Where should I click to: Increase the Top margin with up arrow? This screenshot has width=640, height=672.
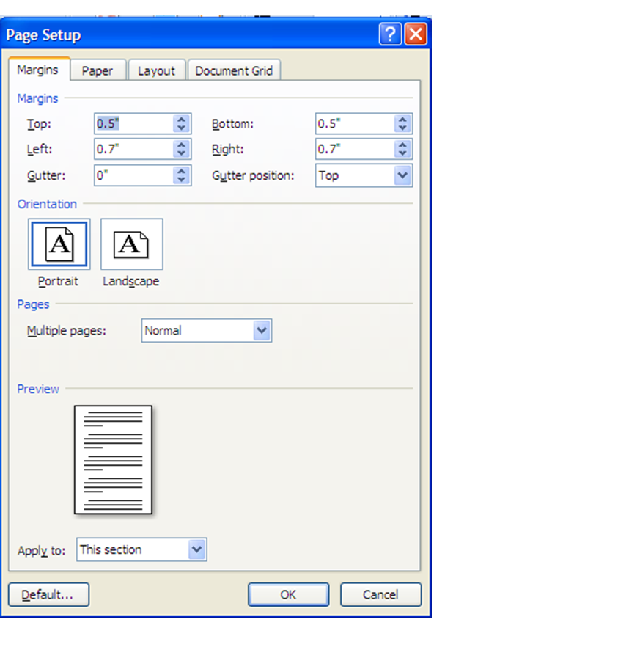[x=182, y=120]
